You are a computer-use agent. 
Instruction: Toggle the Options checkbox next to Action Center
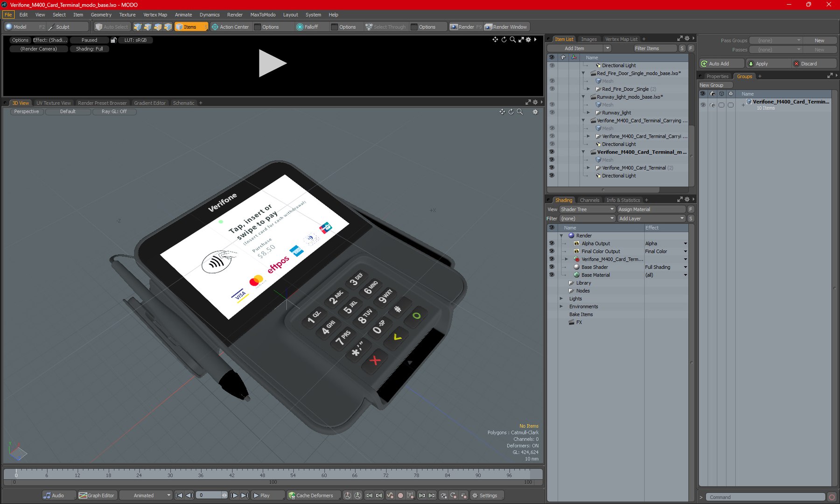pyautogui.click(x=258, y=27)
